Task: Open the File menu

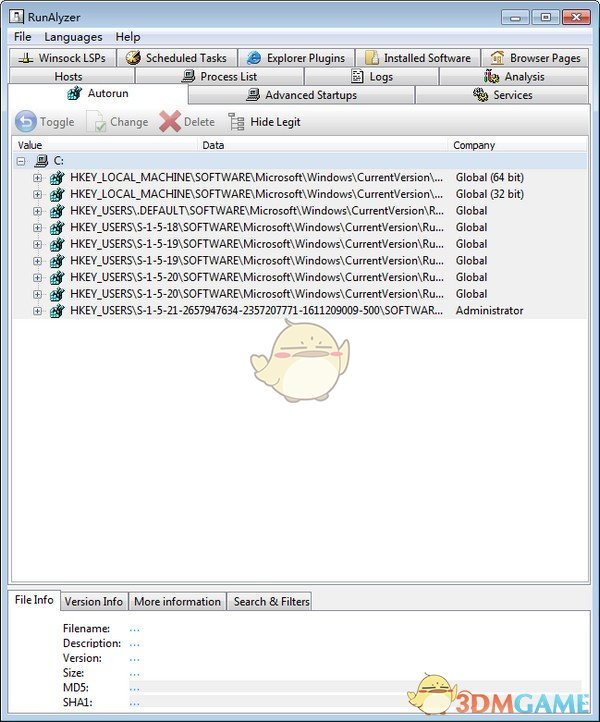Action: pyautogui.click(x=23, y=37)
